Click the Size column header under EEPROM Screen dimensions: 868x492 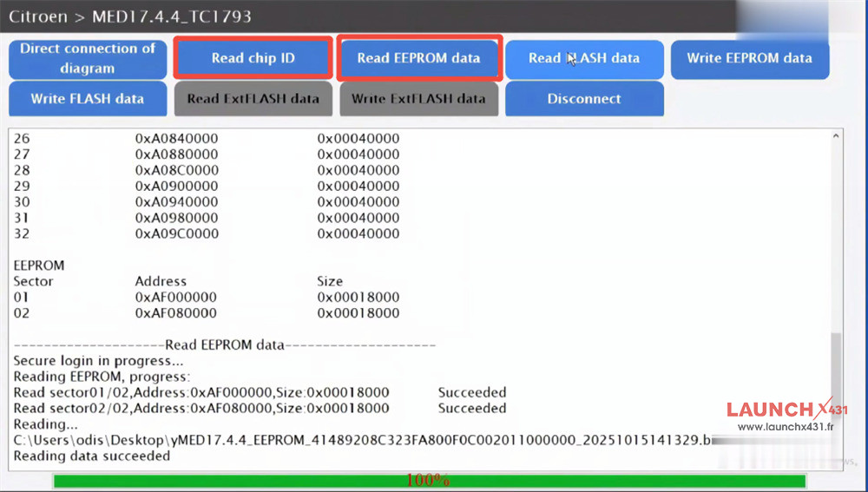[x=330, y=282]
